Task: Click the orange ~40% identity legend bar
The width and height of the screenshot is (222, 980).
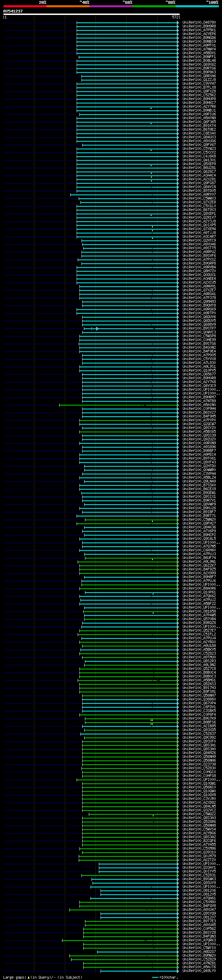Action: (x=68, y=6)
